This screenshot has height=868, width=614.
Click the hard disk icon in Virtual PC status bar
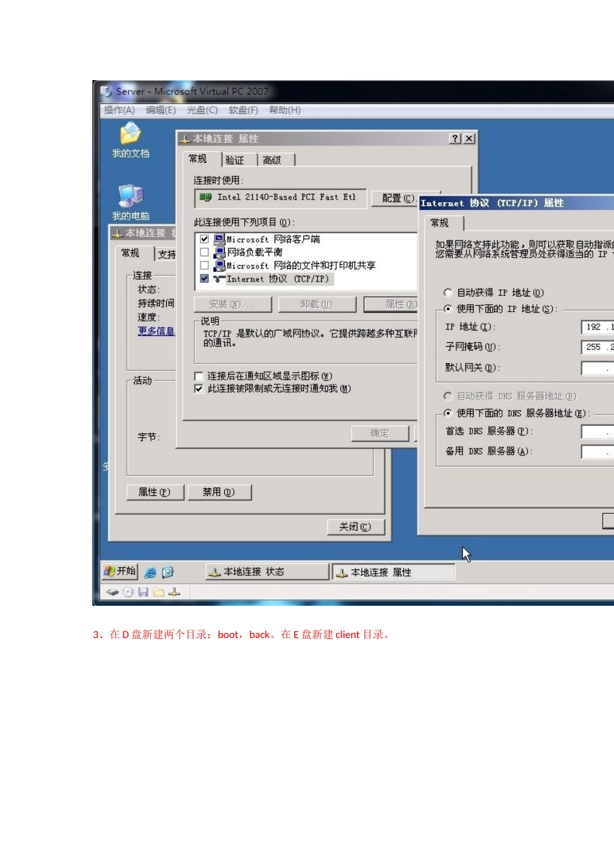(113, 592)
